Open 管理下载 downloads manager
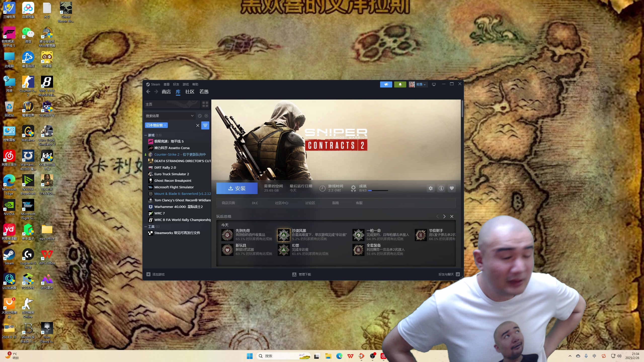Screen dimensions: 644x362 click(x=302, y=275)
